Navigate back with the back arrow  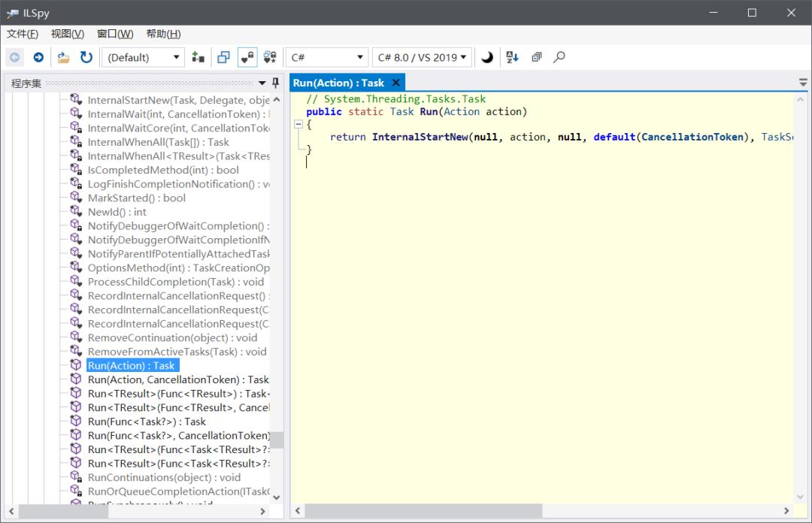[x=14, y=56]
